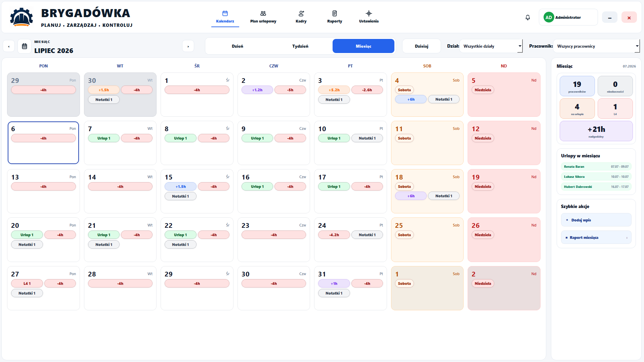Click the calendar picker icon beside Lipiec 2026
The height and width of the screenshot is (362, 644).
[x=25, y=46]
